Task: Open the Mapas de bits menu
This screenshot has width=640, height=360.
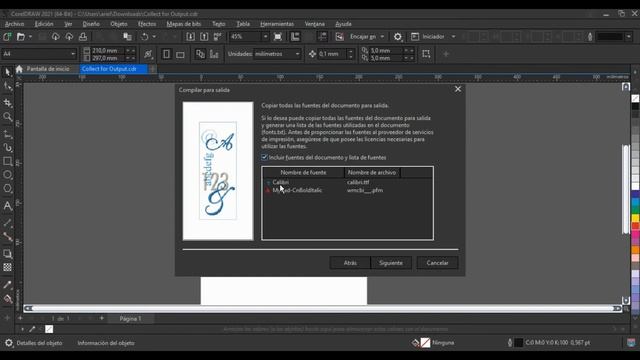Action: pyautogui.click(x=183, y=24)
